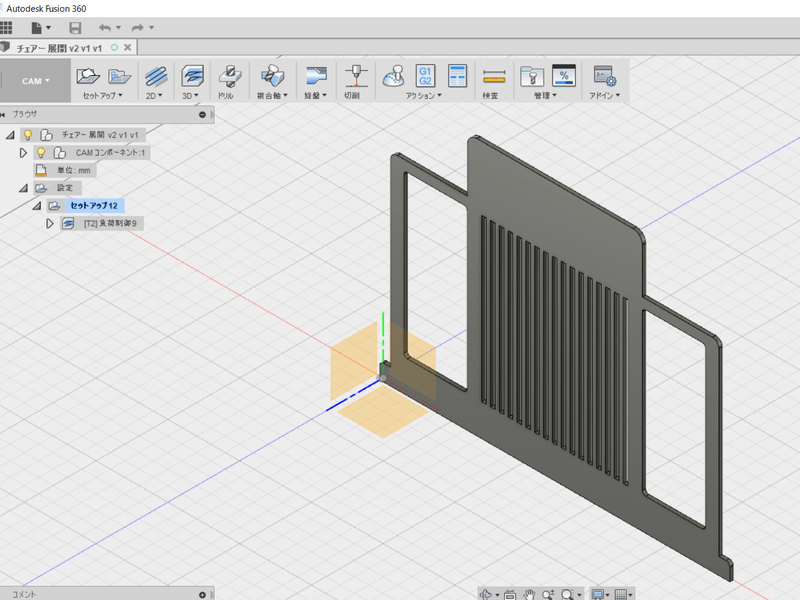Open the アドイン (Add-ins) menu
Screen dimensions: 800x600
coord(604,96)
